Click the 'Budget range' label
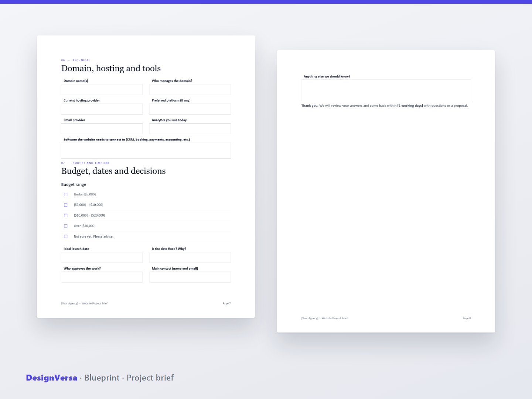 click(74, 185)
